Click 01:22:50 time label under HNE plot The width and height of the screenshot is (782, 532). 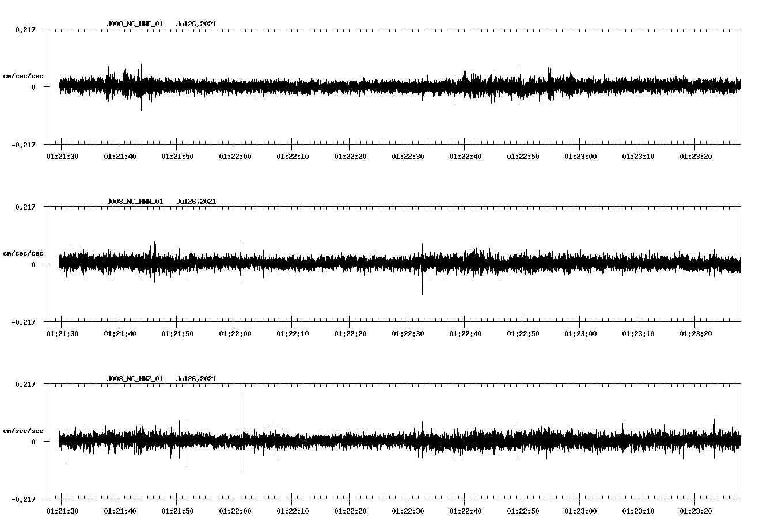(x=522, y=156)
